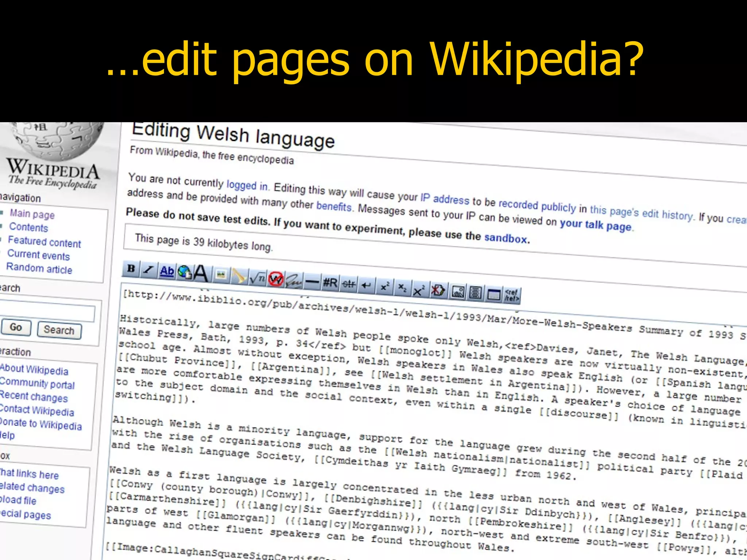Click the nowiki crossed-out W icon
Viewport: 747px width, 560px height.
[x=276, y=280]
